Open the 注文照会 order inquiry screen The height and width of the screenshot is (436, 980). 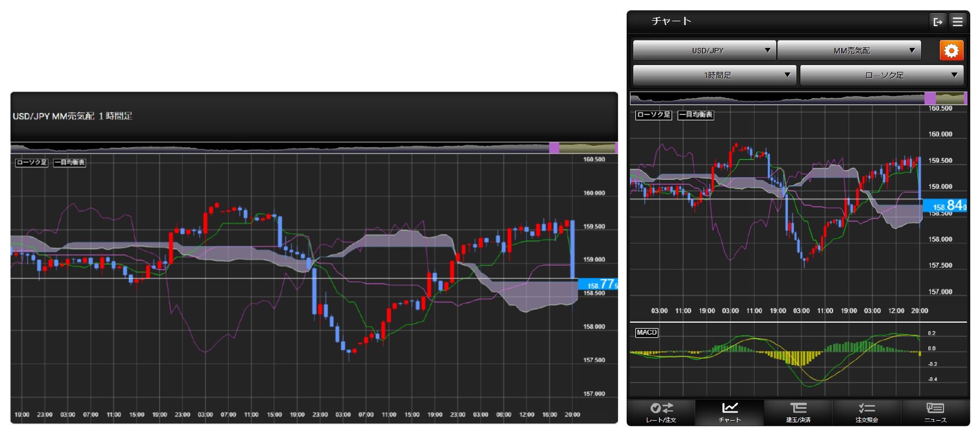tap(867, 413)
